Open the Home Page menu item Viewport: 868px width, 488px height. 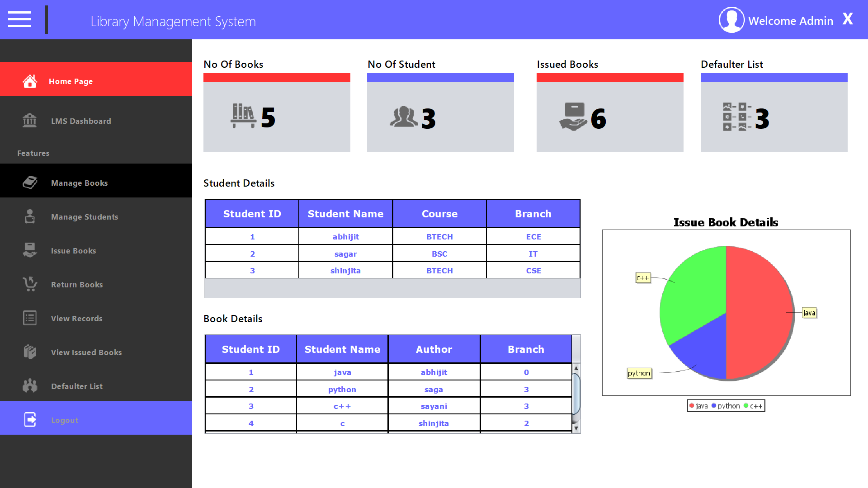click(x=96, y=79)
